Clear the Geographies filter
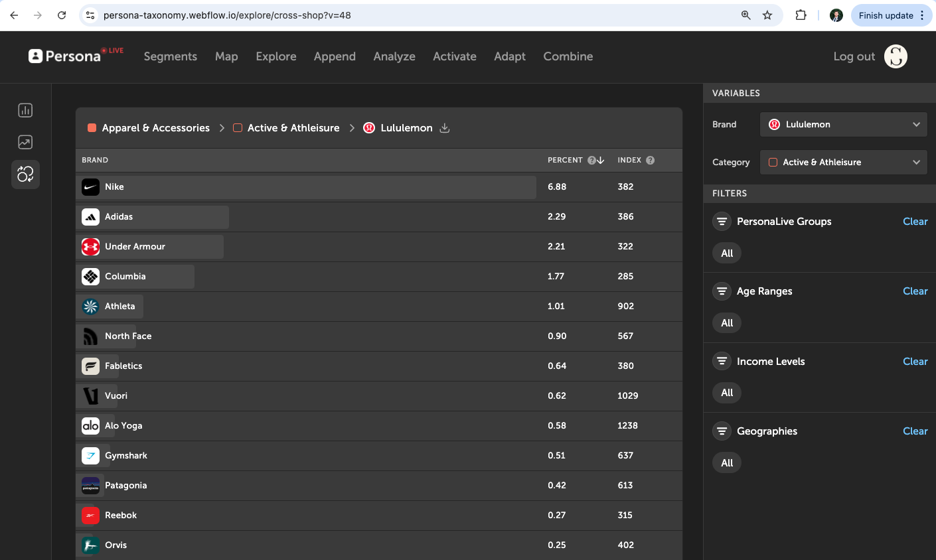Image resolution: width=936 pixels, height=560 pixels. click(915, 431)
